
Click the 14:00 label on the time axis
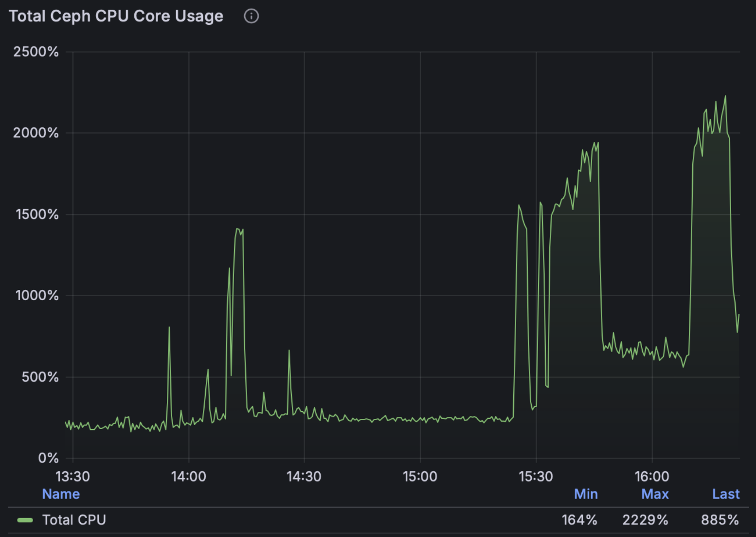(x=188, y=476)
